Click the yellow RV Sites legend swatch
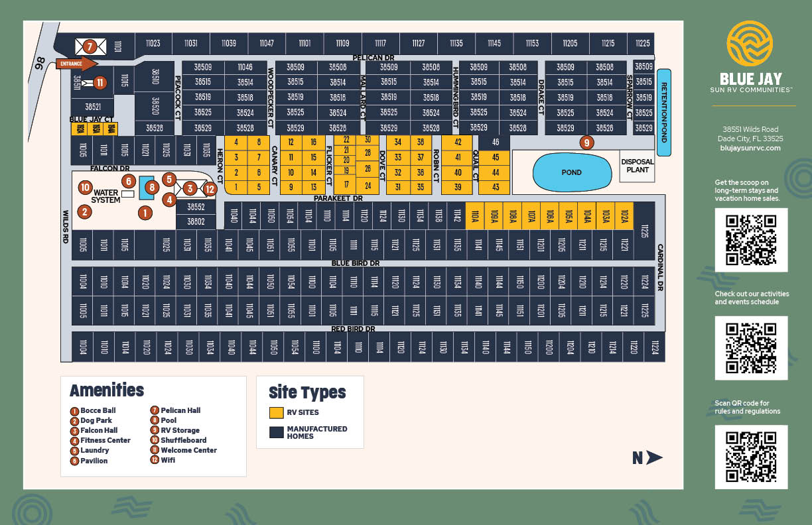812x525 pixels. coord(276,412)
